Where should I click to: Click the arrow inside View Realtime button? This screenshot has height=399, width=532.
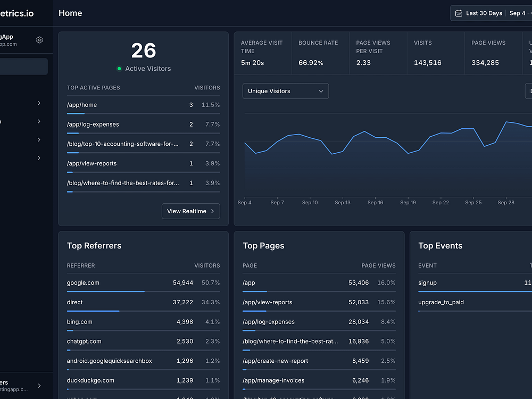click(212, 211)
